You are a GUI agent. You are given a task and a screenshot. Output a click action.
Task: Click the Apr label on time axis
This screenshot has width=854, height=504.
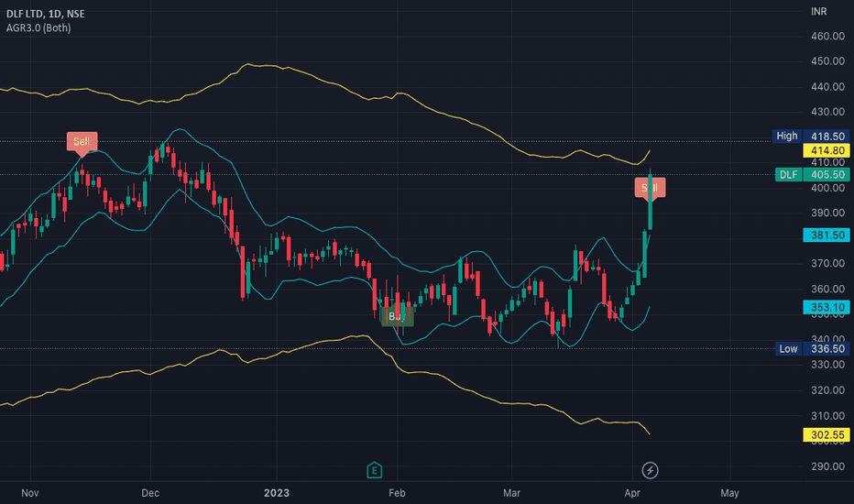coord(631,493)
